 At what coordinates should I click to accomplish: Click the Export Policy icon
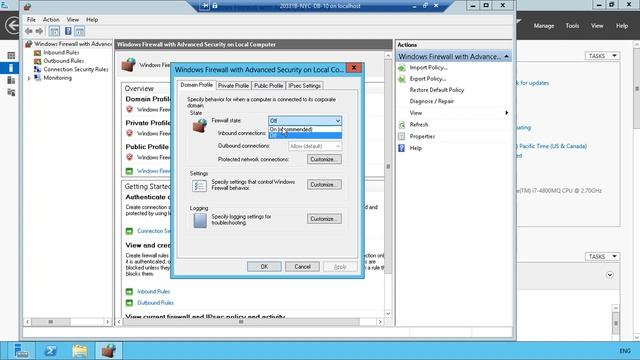point(402,79)
